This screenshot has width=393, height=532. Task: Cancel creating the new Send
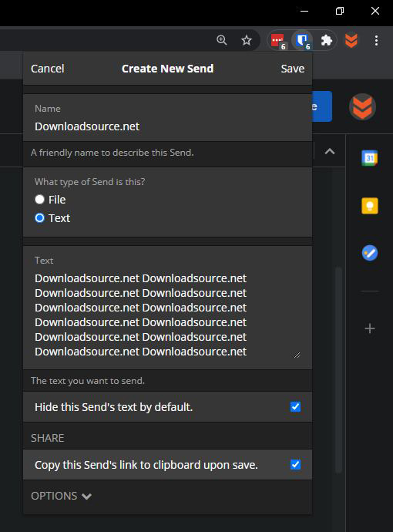click(48, 69)
